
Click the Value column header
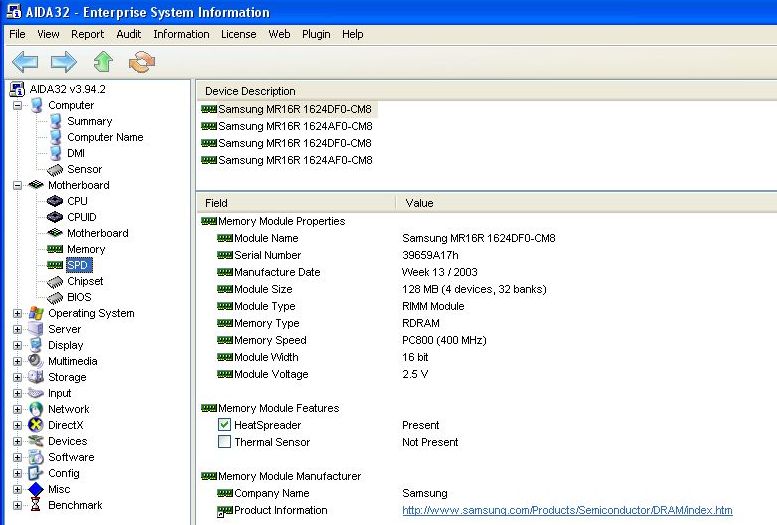point(419,203)
